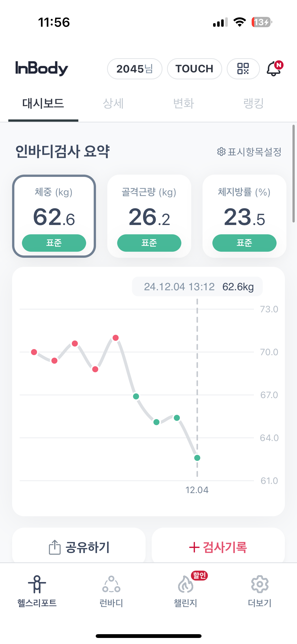Open the notifications bell
Screen dimensions: 297x644
click(274, 69)
